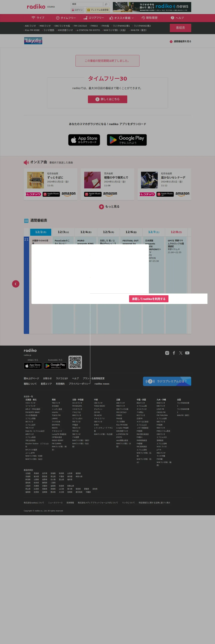Screen dimensions: 215x644
Task: Open the ヘルプ tab
Action: click(177, 18)
